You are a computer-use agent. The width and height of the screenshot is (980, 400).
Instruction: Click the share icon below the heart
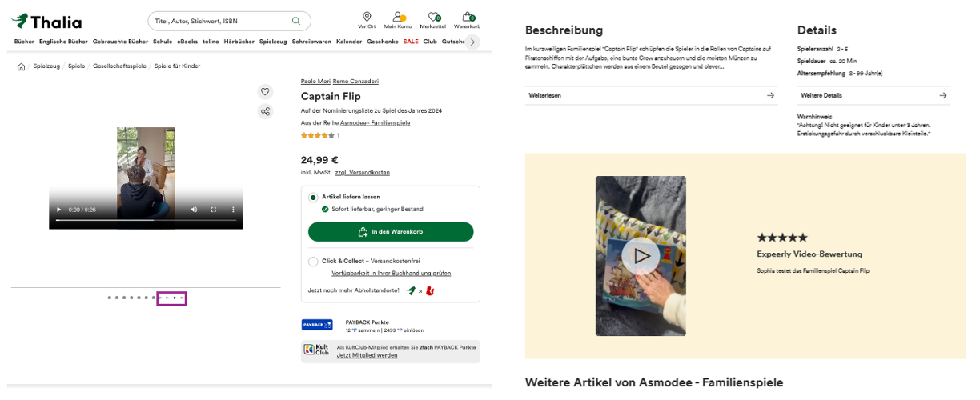pyautogui.click(x=265, y=111)
